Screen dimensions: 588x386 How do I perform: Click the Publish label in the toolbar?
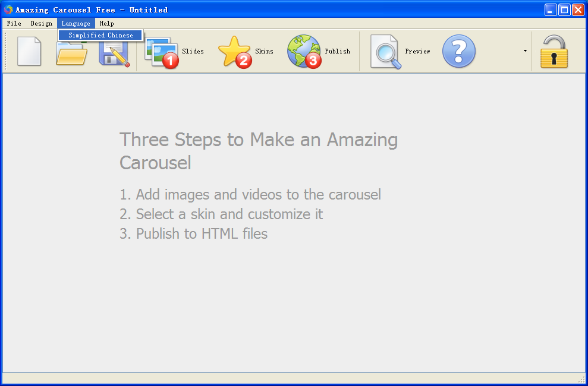point(337,51)
